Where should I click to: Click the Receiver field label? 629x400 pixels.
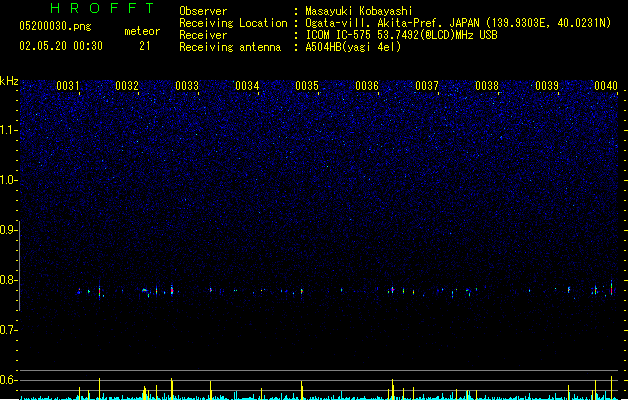click(203, 35)
